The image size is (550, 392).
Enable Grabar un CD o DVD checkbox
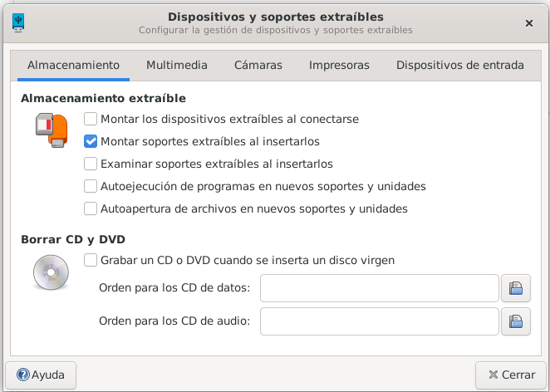91,260
